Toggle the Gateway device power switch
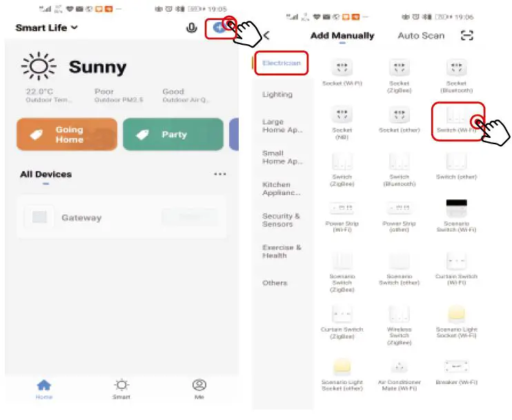Viewport: 512px width, 420px height. [189, 217]
